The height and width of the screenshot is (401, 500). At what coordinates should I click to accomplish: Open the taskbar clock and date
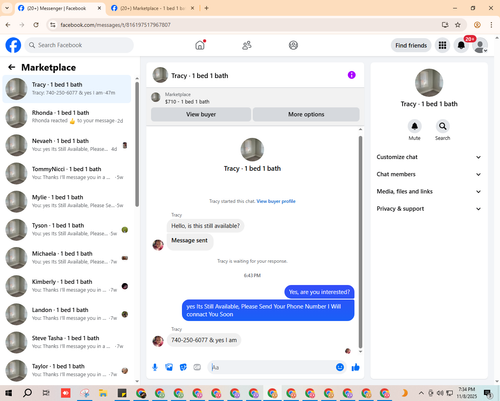point(466,393)
